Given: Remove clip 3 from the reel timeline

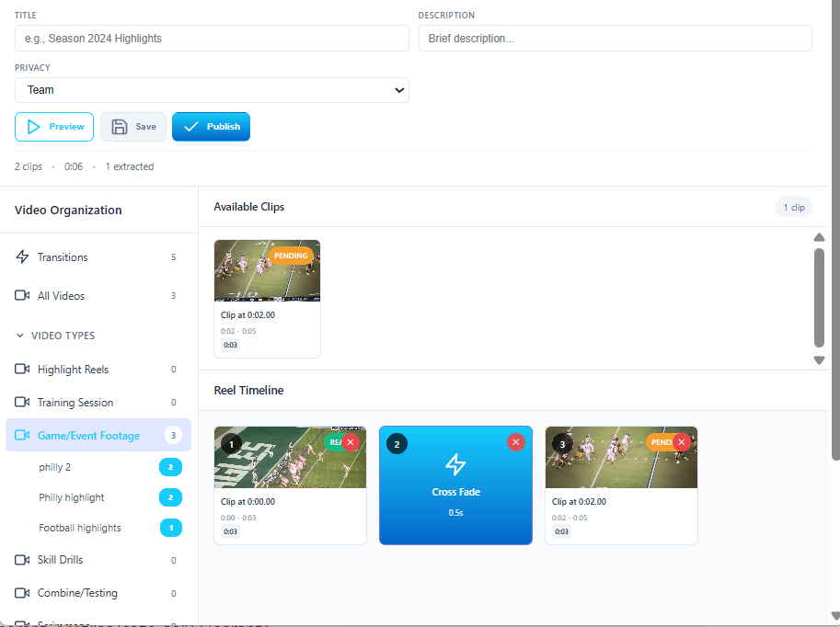Looking at the screenshot, I should [681, 442].
